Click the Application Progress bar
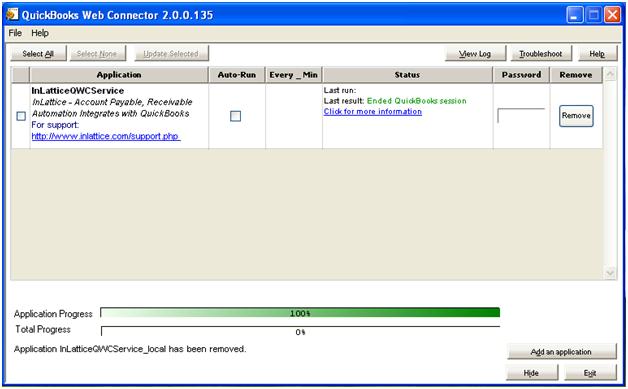The image size is (628, 389). pyautogui.click(x=300, y=313)
